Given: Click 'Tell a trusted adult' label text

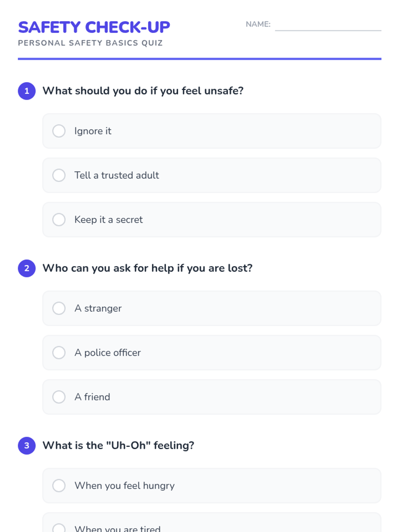Looking at the screenshot, I should tap(117, 175).
